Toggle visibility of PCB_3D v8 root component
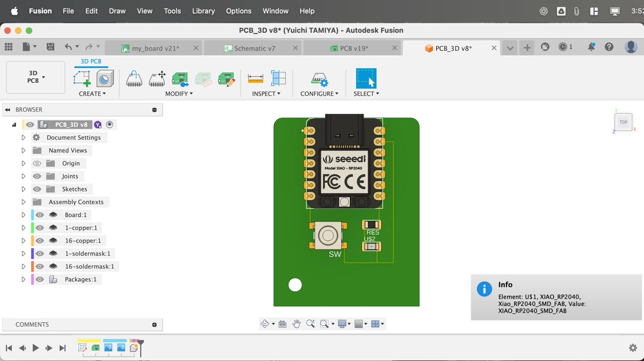This screenshot has height=361, width=644. pyautogui.click(x=30, y=124)
